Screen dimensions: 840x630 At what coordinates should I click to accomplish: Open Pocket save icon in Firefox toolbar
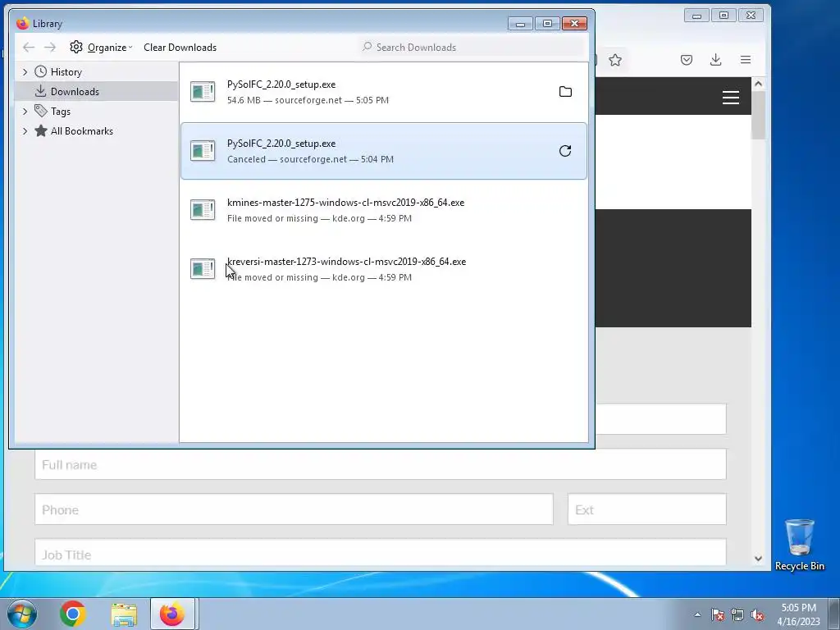click(687, 60)
